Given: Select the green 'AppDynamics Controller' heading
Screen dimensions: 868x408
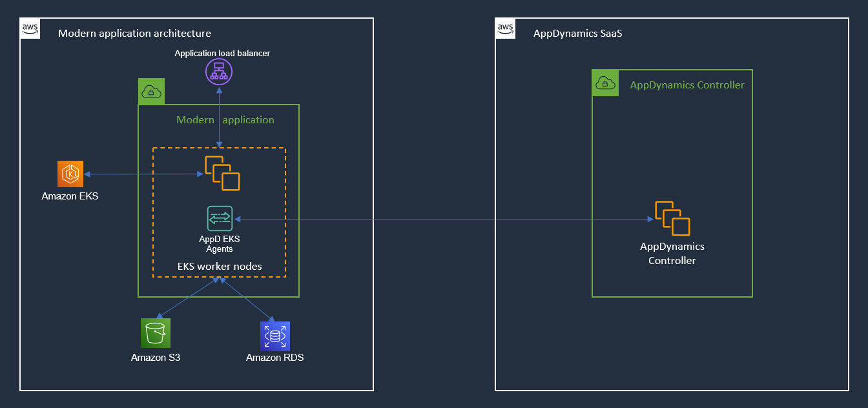Looking at the screenshot, I should pyautogui.click(x=687, y=85).
